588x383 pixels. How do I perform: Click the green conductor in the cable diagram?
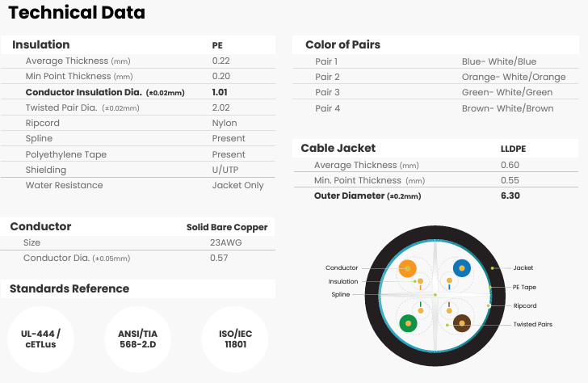(409, 323)
